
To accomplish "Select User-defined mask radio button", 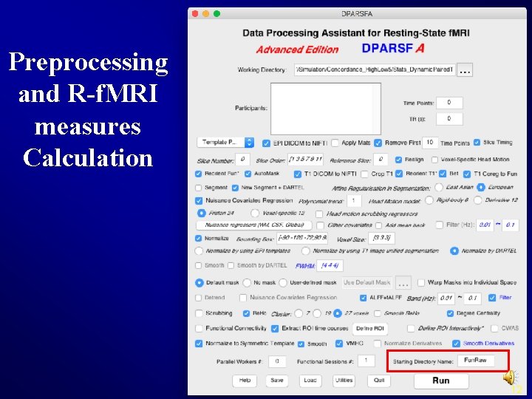I will pos(283,282).
